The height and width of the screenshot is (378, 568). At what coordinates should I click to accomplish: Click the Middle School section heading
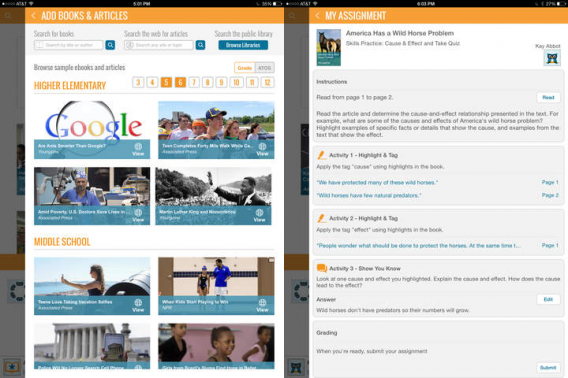(x=62, y=242)
